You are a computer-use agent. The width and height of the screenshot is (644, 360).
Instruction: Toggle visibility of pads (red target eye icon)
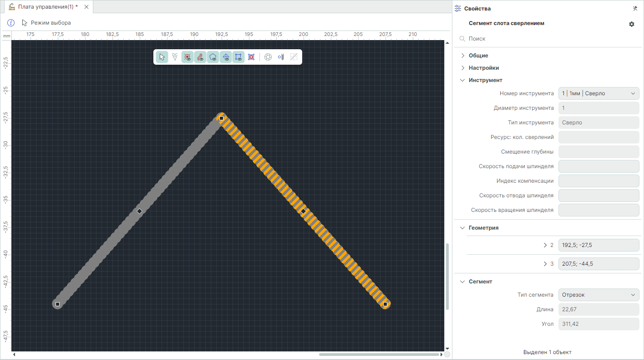coord(188,57)
